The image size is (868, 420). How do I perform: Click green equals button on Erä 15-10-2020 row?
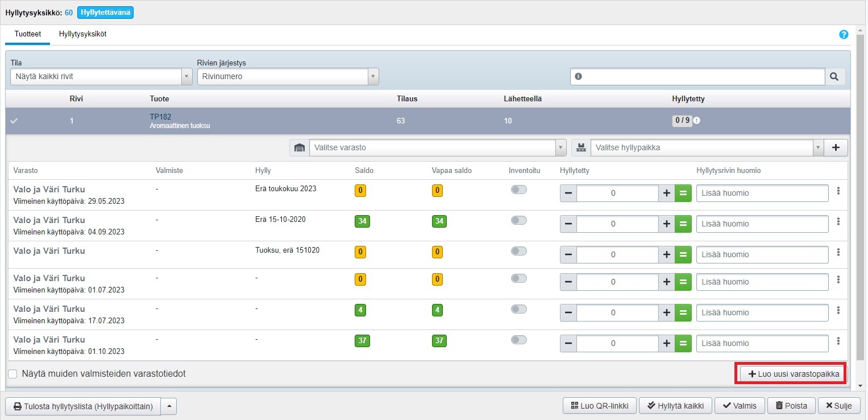tap(683, 224)
